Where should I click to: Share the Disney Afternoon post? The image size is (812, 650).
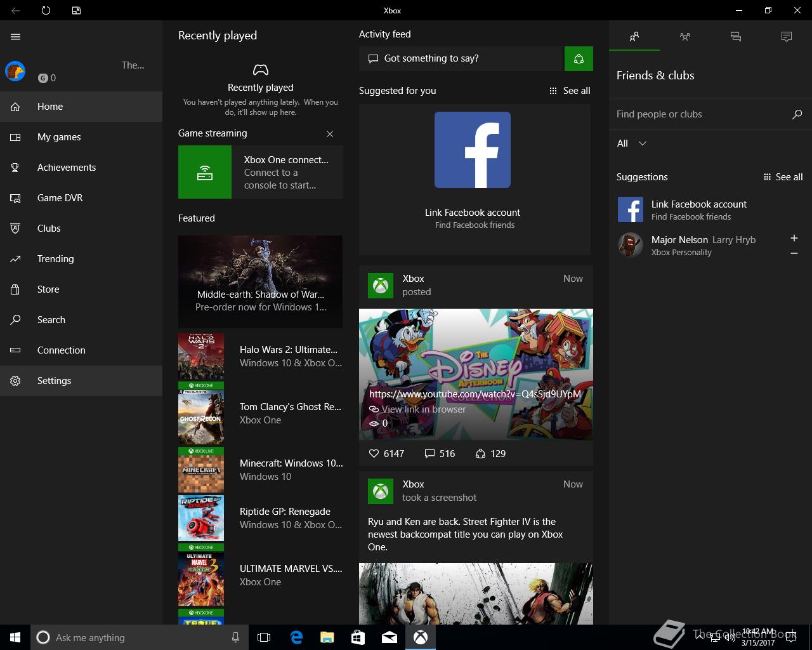point(490,454)
